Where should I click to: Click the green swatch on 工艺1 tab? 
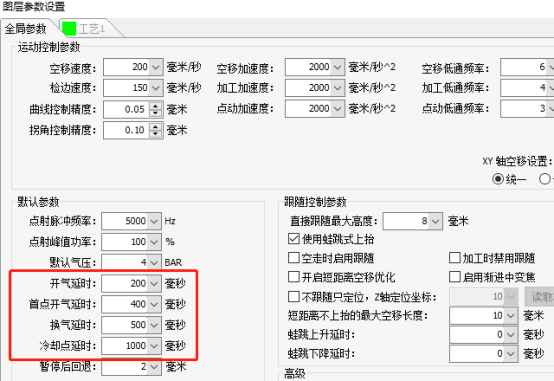(x=69, y=29)
